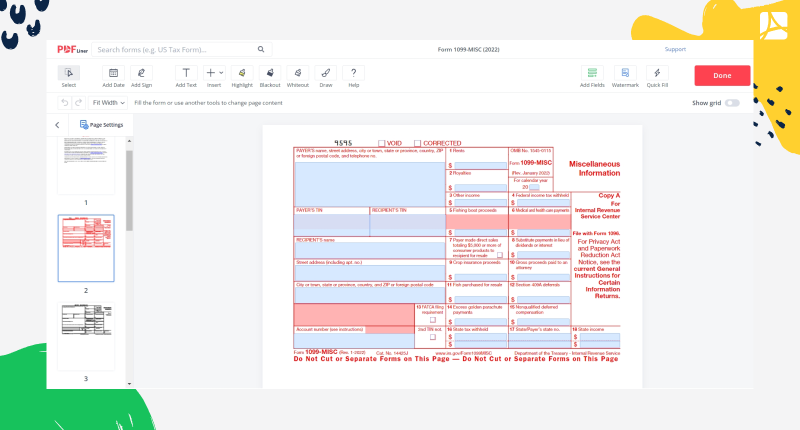Choose the Add Text tool
The width and height of the screenshot is (800, 430).
click(x=186, y=77)
